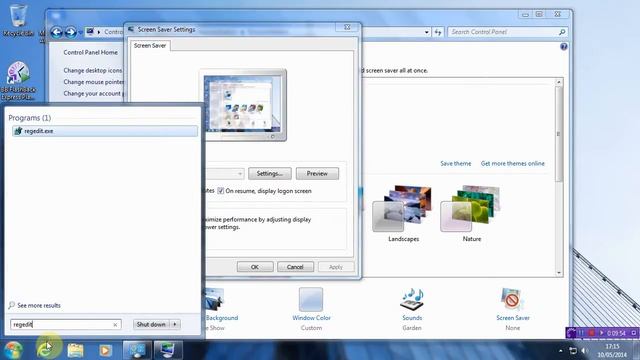Open the Window Color Custom setting
640x360 pixels.
coord(311,309)
